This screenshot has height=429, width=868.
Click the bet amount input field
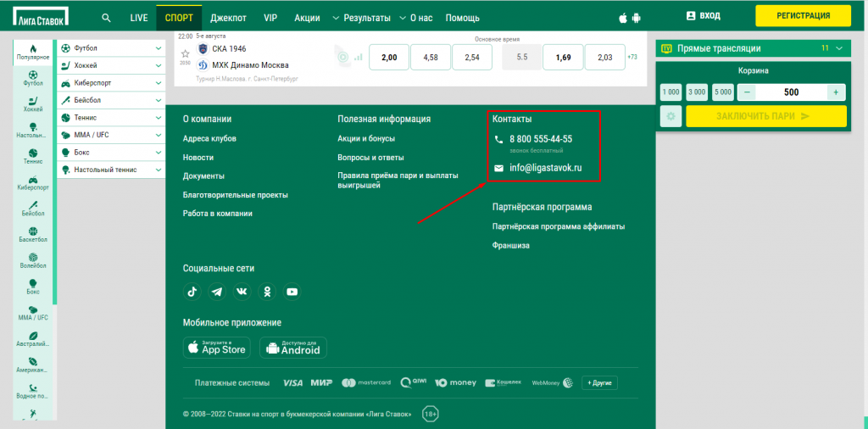click(791, 92)
